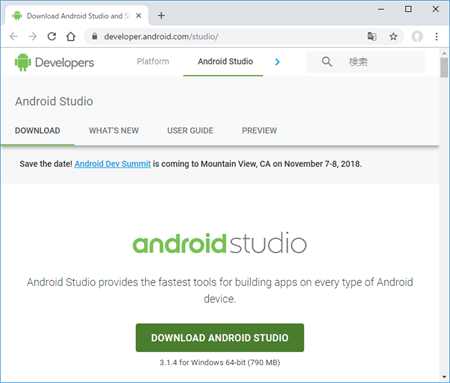Click the padlock site security icon
Viewport: 450px width, 383px height.
94,36
